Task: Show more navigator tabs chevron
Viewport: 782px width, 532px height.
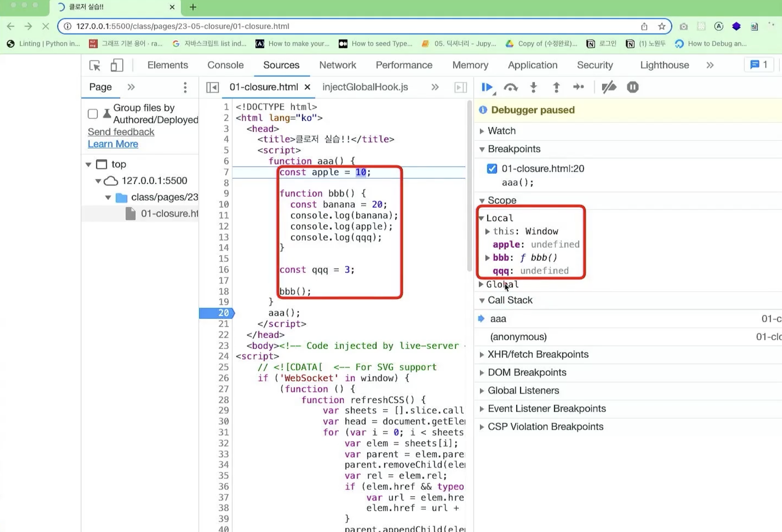Action: click(131, 87)
